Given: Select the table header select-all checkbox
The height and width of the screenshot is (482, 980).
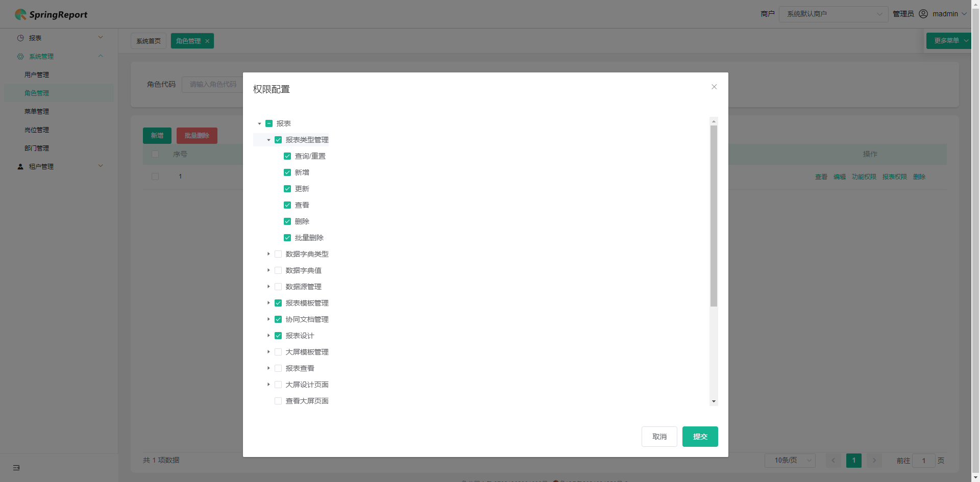Looking at the screenshot, I should coord(155,154).
